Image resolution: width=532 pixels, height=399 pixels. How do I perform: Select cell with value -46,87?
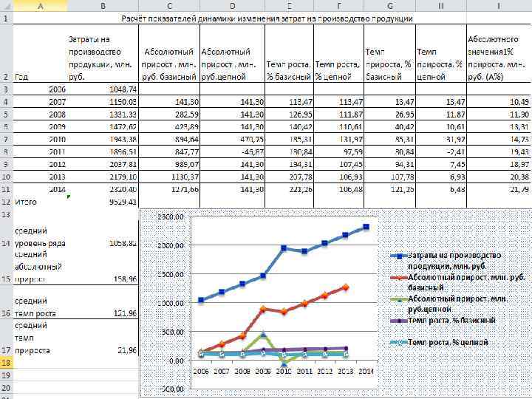[x=233, y=151]
